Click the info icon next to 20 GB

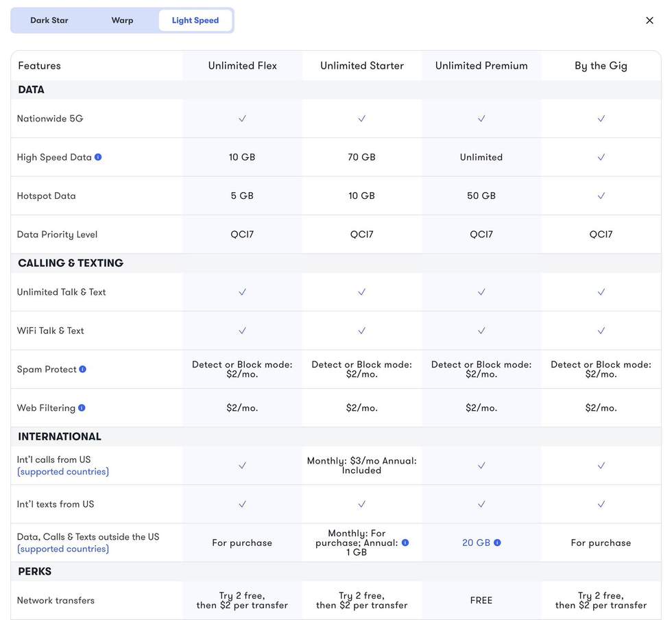[497, 542]
